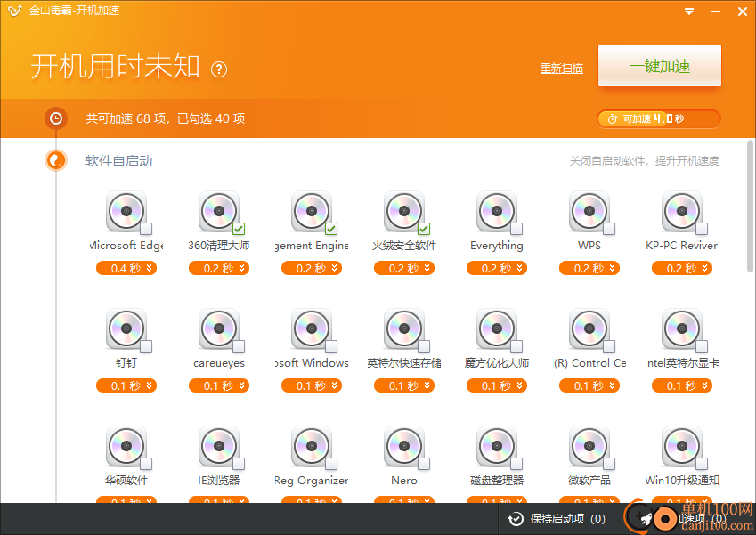The image size is (756, 535).
Task: Click the 可加速 4.0 秒 indicator
Action: click(659, 119)
